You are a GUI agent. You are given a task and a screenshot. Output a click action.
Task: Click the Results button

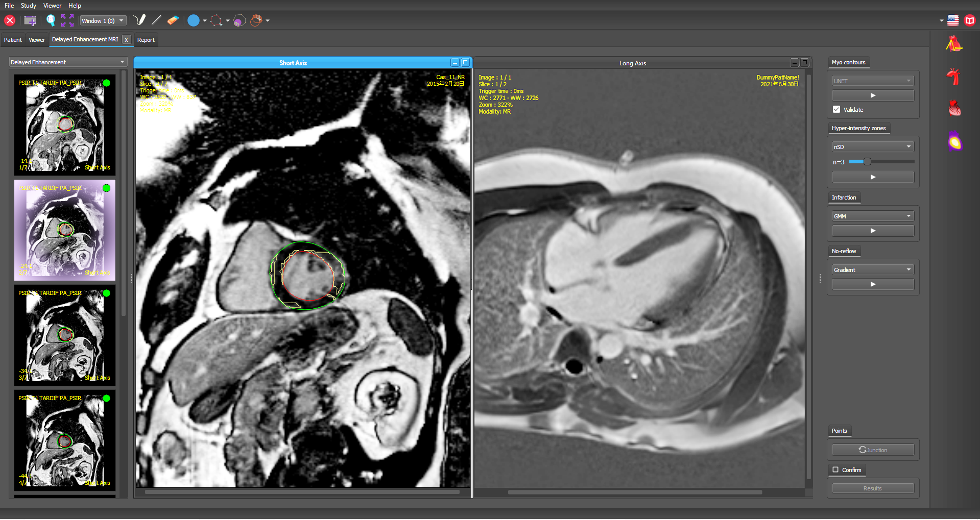pos(873,488)
